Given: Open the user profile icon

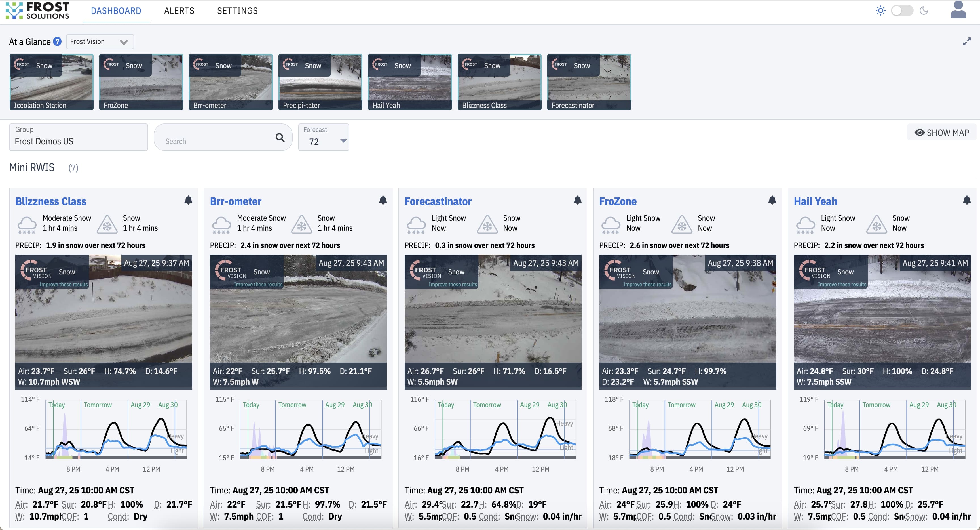Looking at the screenshot, I should 958,10.
